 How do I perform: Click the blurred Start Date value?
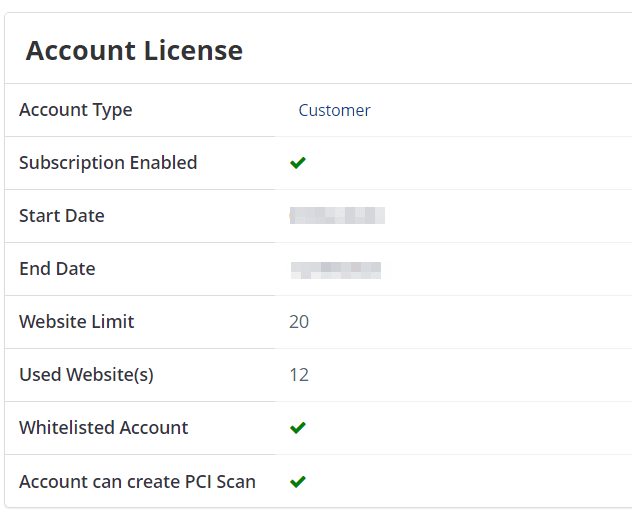pos(337,215)
